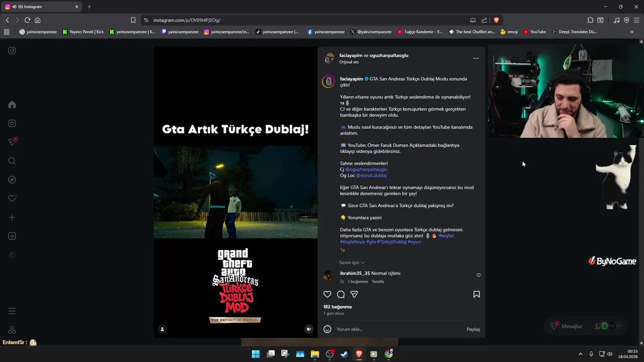Click the comment bubble icon under post
The height and width of the screenshot is (362, 644).
341,294
